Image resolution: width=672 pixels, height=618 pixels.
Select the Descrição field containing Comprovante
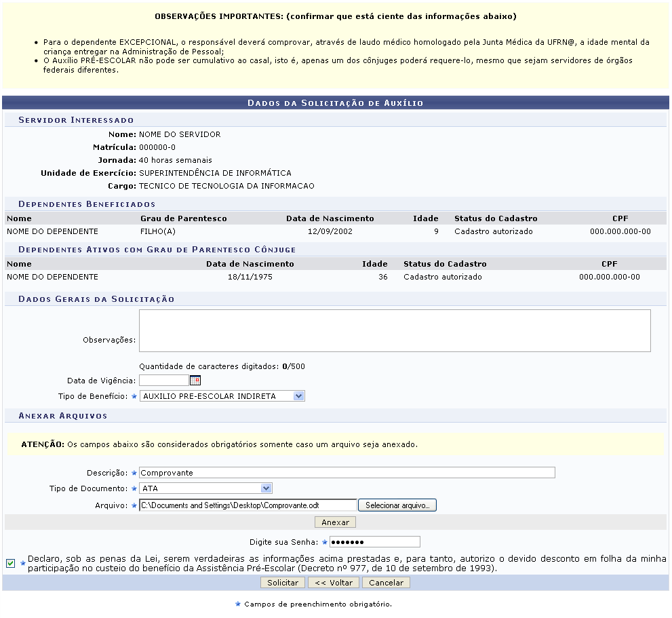[339, 472]
